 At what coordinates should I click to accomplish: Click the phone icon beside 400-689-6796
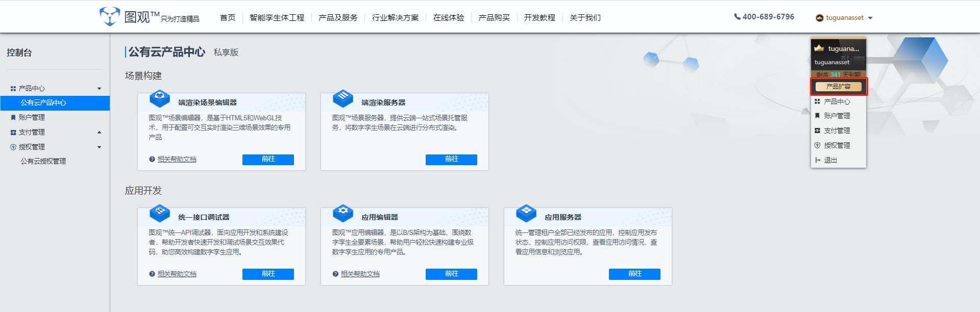(x=737, y=17)
